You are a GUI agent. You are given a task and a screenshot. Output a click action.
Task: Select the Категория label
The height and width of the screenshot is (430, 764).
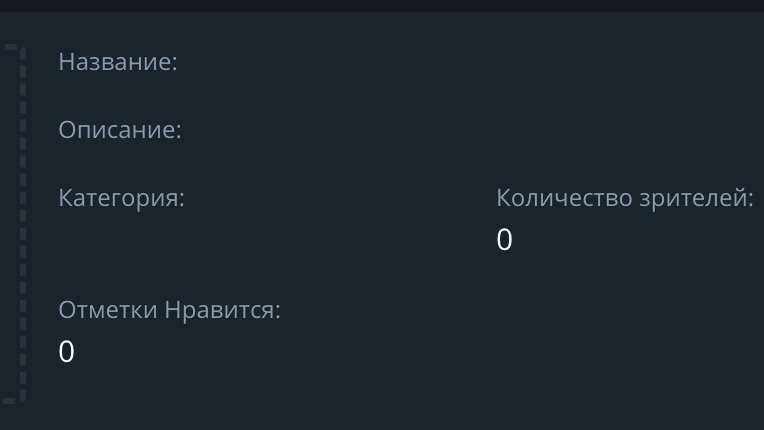pos(122,198)
